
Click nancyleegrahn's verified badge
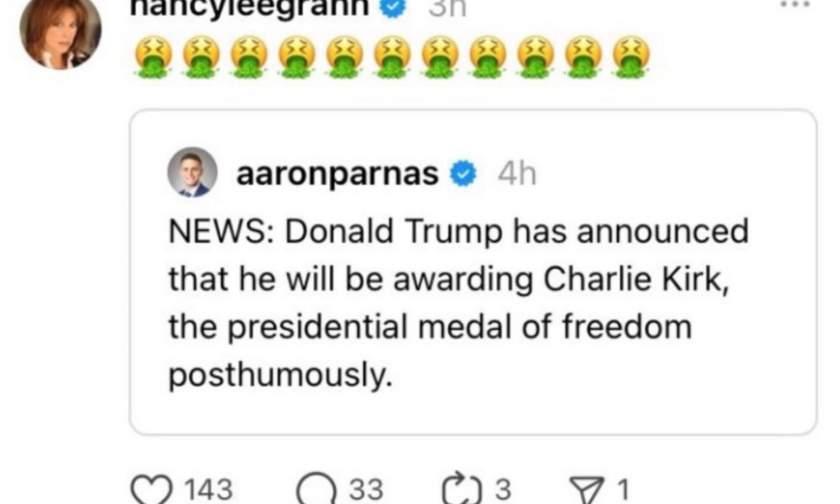click(x=392, y=8)
